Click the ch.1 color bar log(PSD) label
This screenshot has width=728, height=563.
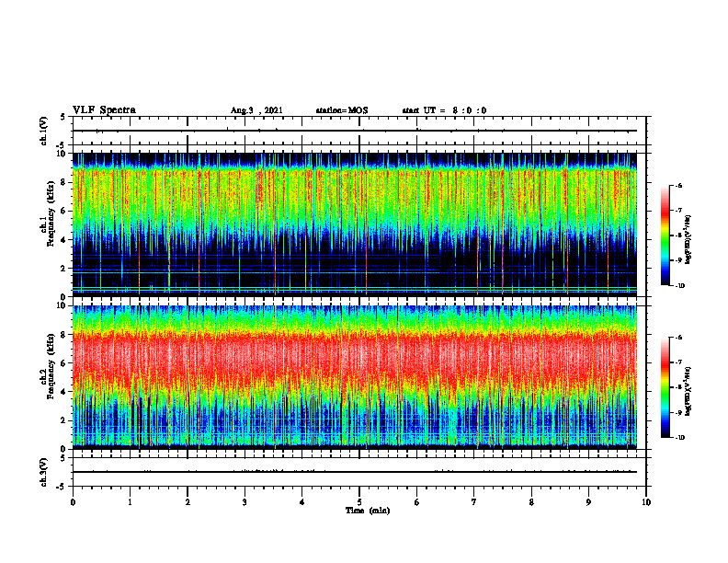(688, 240)
